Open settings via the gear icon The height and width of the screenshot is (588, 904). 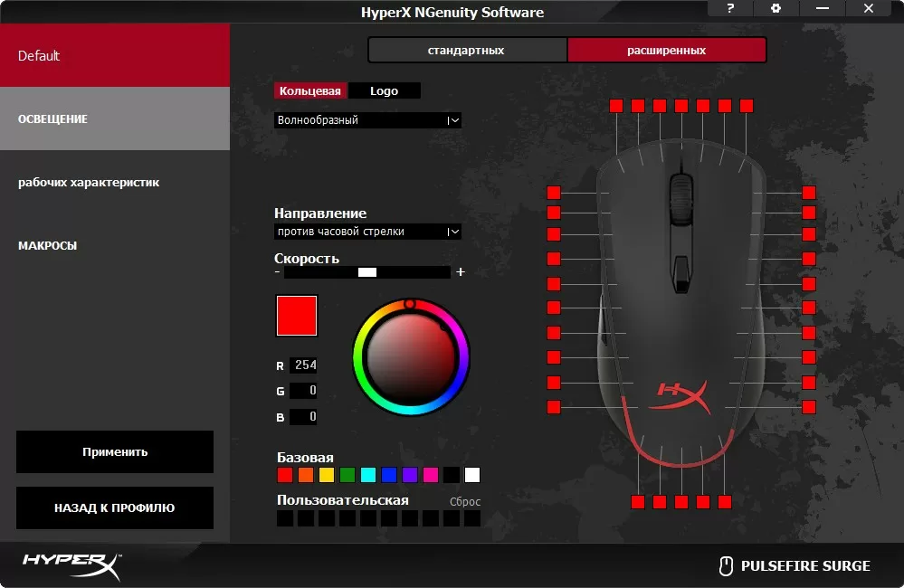tap(776, 8)
